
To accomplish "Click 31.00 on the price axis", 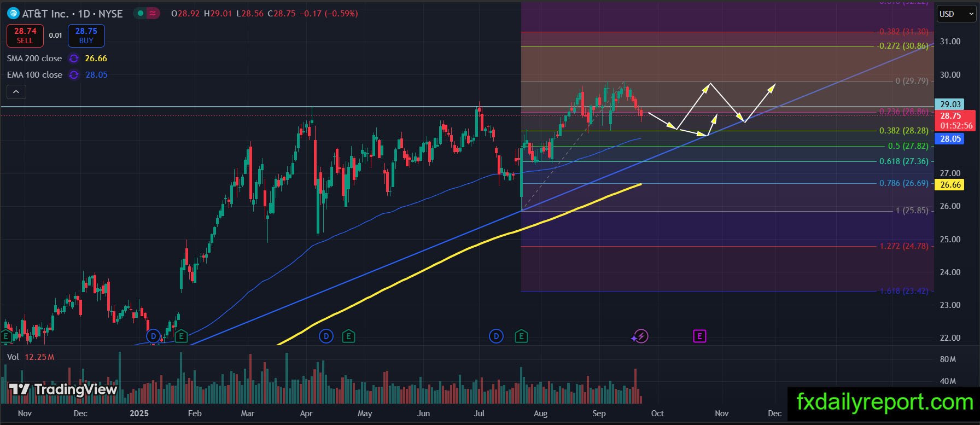I will 950,42.
